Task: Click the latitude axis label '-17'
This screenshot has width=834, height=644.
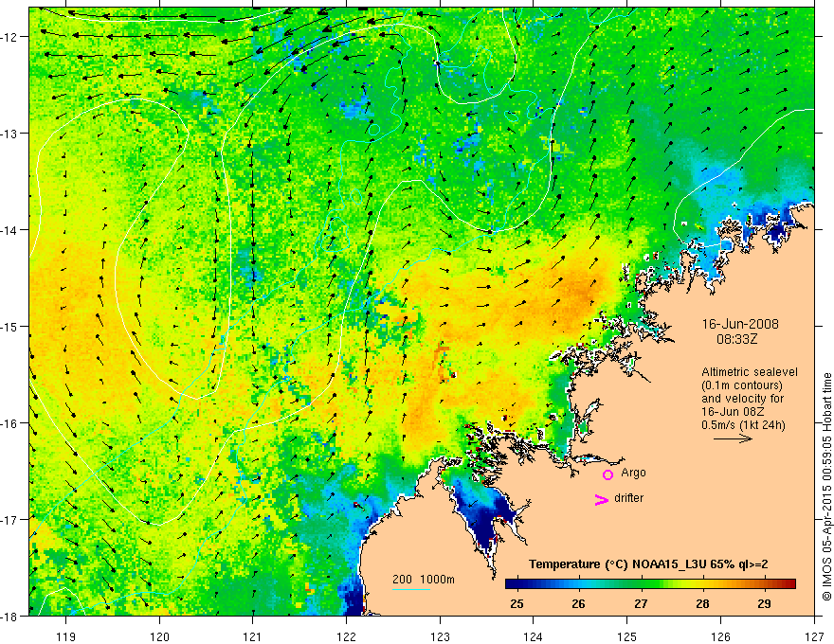Action: 9,519
